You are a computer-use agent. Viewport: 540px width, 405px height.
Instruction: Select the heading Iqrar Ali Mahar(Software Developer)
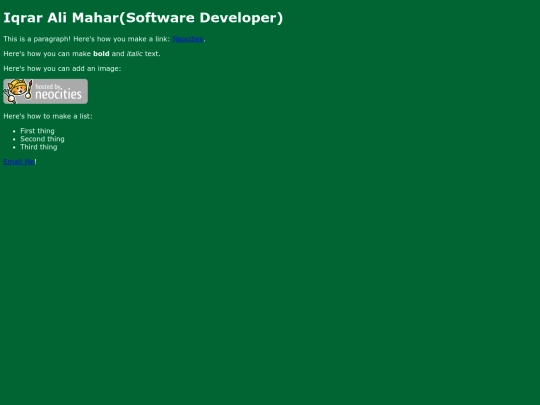[x=143, y=18]
